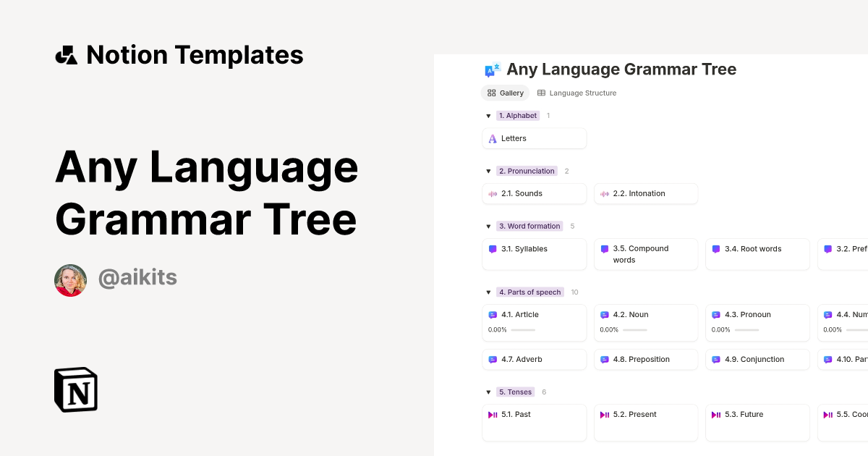The height and width of the screenshot is (456, 868).
Task: Click the play-pause icon on 5.1. Past
Action: (x=493, y=414)
